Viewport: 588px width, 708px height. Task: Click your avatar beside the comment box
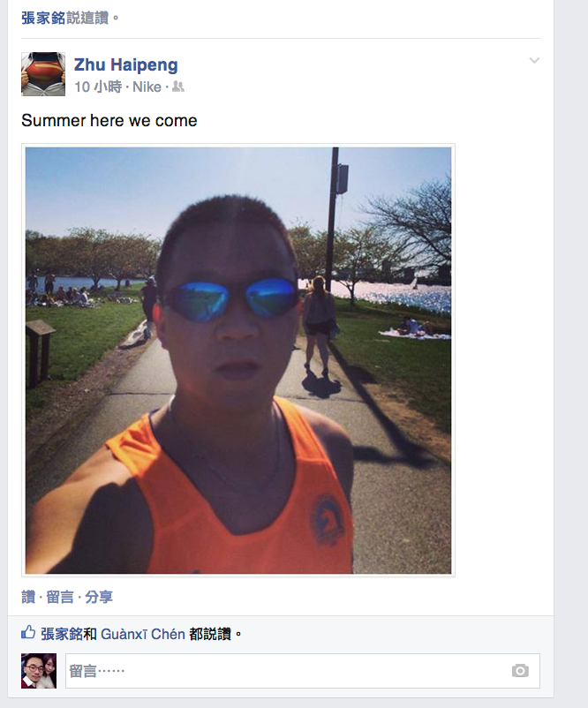coord(39,671)
